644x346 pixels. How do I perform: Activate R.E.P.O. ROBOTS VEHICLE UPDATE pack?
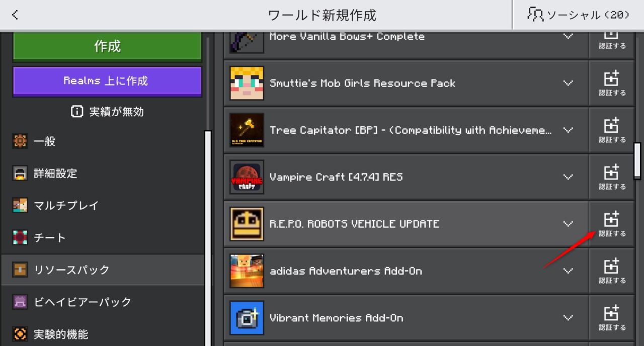pyautogui.click(x=612, y=224)
